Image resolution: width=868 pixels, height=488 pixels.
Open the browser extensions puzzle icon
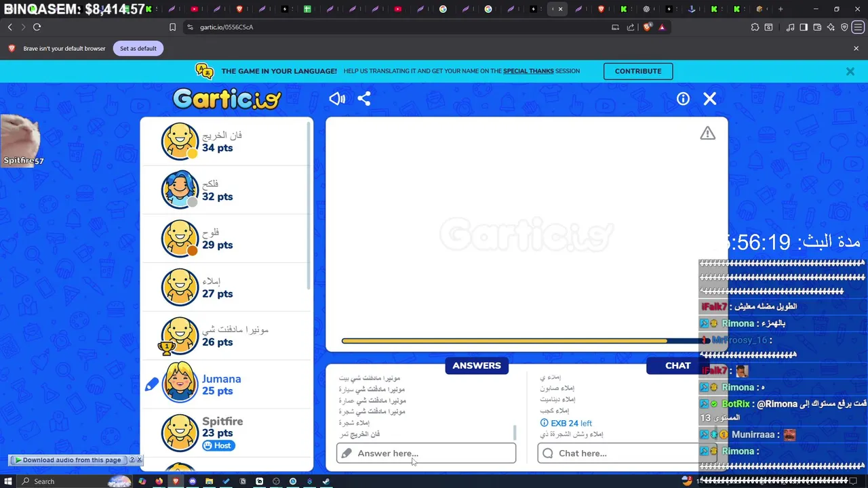[x=755, y=27]
